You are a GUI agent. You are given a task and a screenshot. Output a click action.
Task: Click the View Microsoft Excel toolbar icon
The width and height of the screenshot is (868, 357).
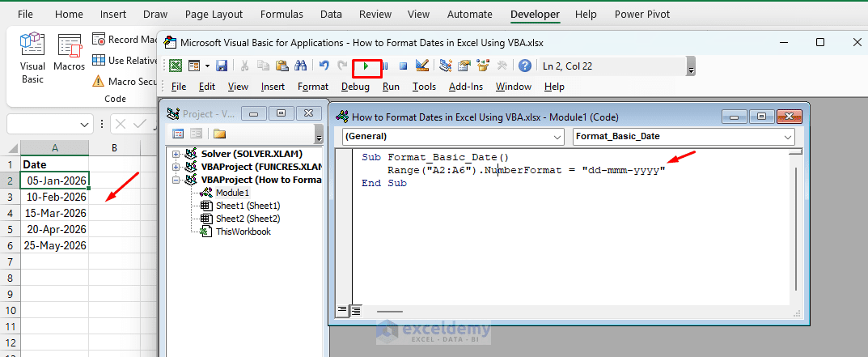(175, 66)
